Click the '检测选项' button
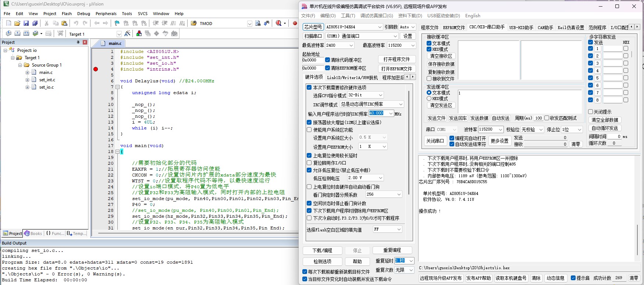644x285 pixels. 323,261
